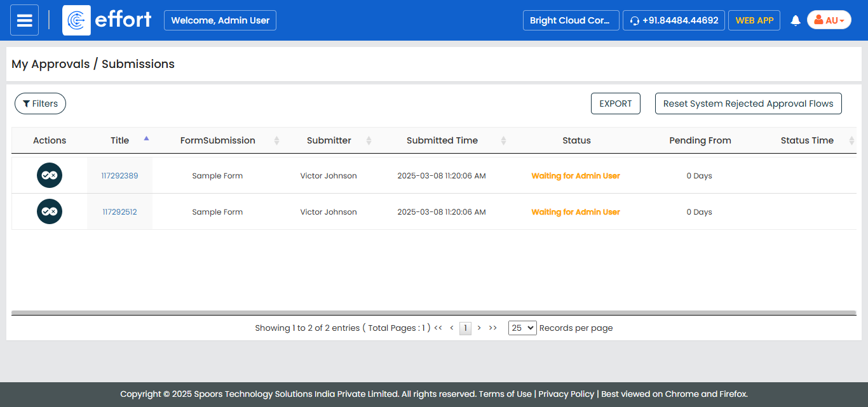
Task: Click the EXPORT button
Action: 615,103
